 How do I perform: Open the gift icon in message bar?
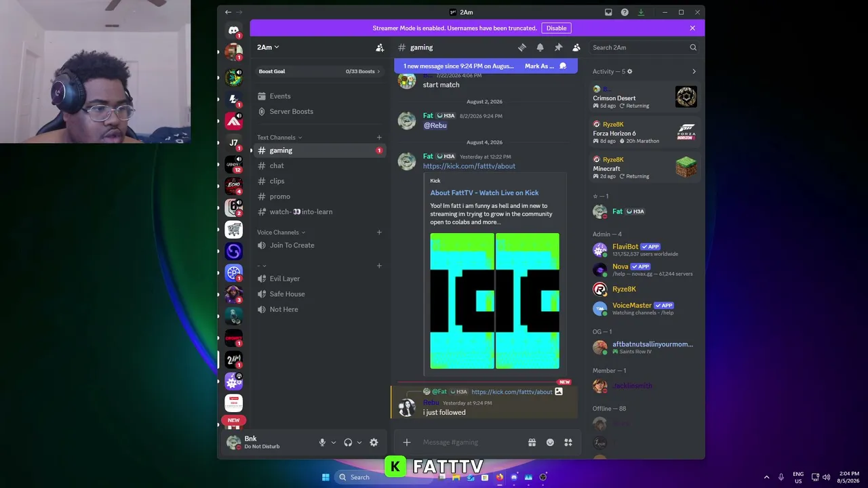[x=532, y=443]
